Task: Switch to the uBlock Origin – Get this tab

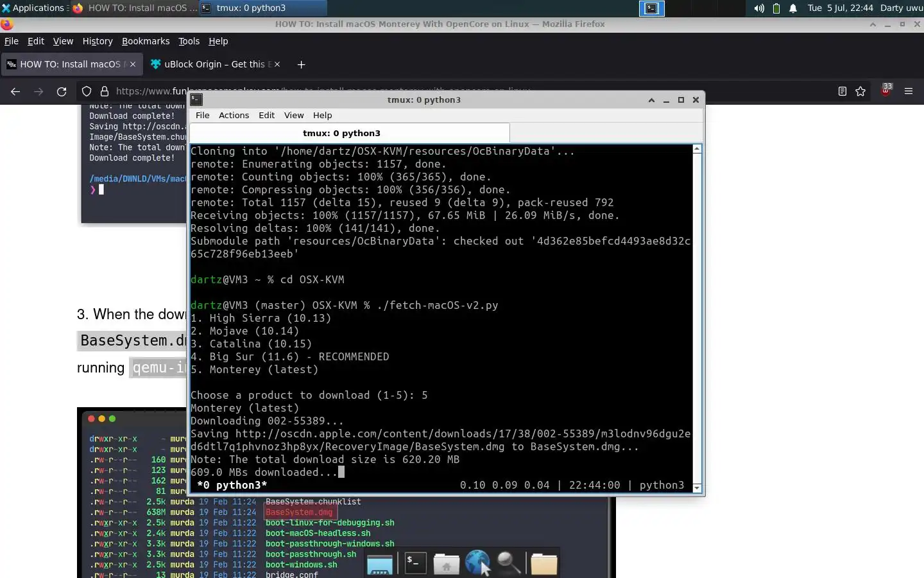Action: (216, 64)
